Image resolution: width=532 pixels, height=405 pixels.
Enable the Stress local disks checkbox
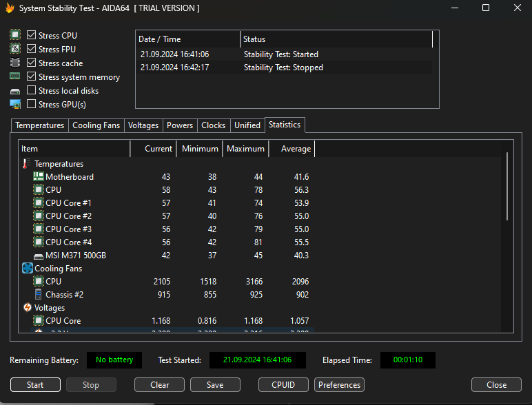click(31, 90)
